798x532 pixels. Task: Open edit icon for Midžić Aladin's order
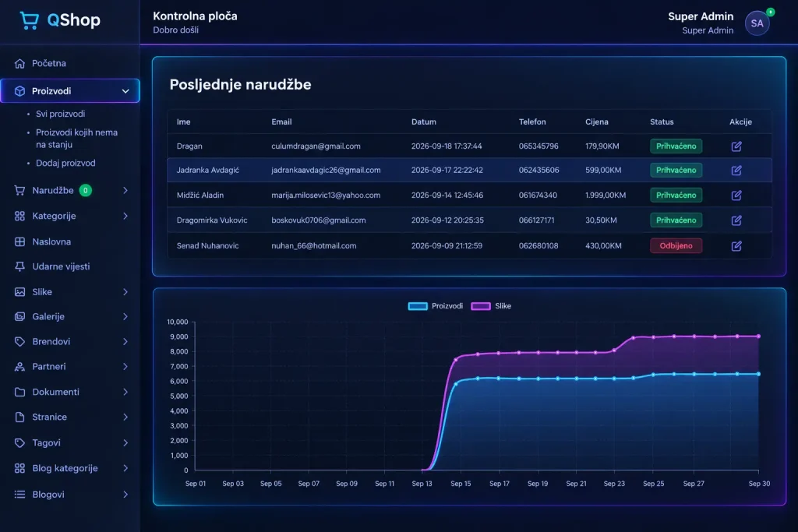point(736,196)
